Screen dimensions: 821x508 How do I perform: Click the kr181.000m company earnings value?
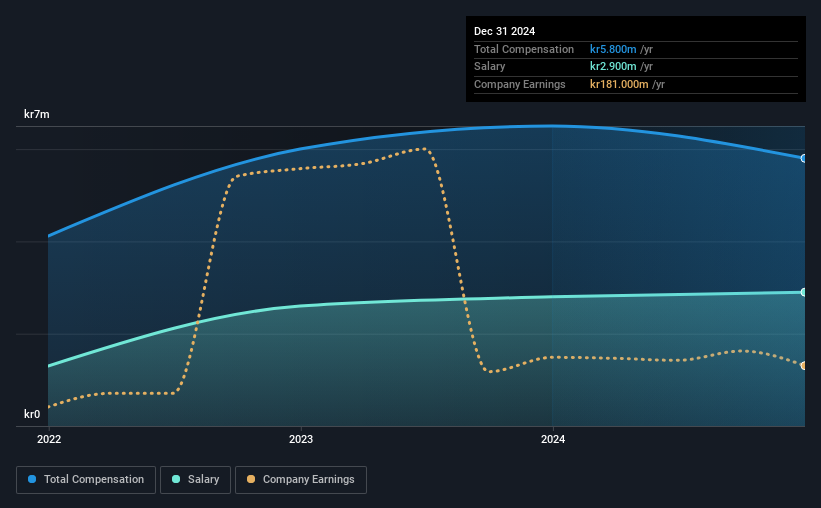pyautogui.click(x=619, y=84)
